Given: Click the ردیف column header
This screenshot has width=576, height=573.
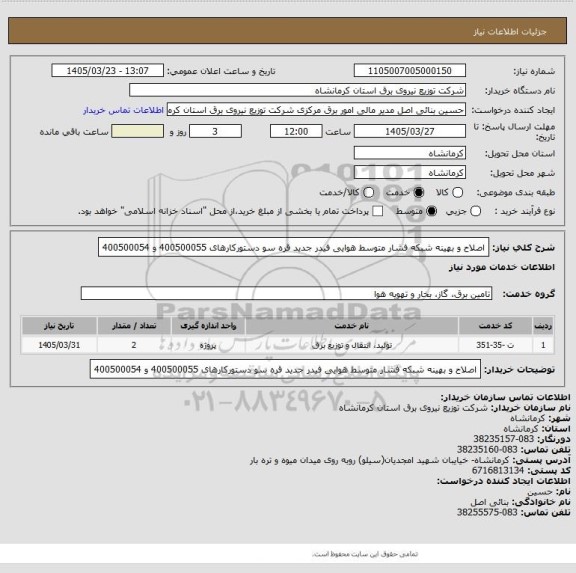Looking at the screenshot, I should point(543,326).
